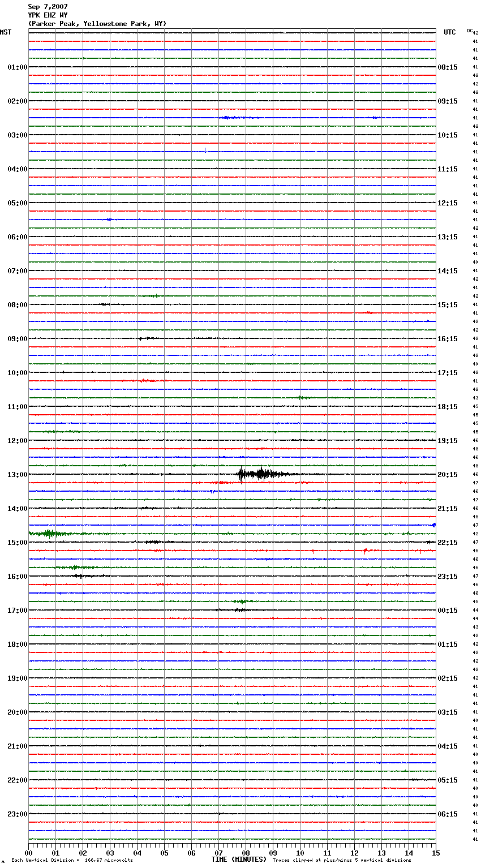
Task: Select the 01:00 MST row label
Action: click(18, 67)
